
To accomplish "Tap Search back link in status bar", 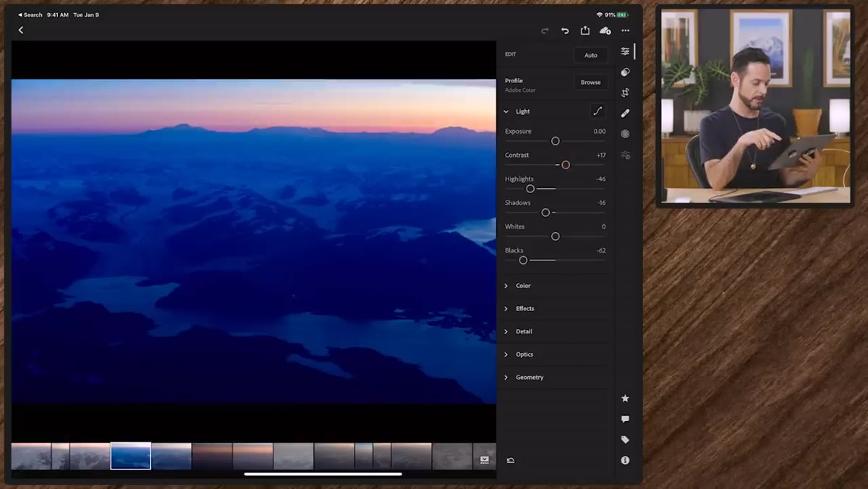I will click(30, 14).
